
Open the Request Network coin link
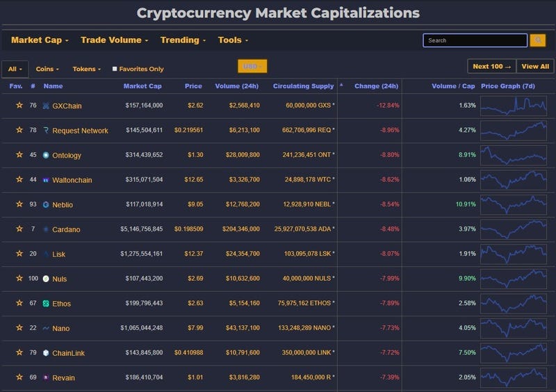[80, 131]
